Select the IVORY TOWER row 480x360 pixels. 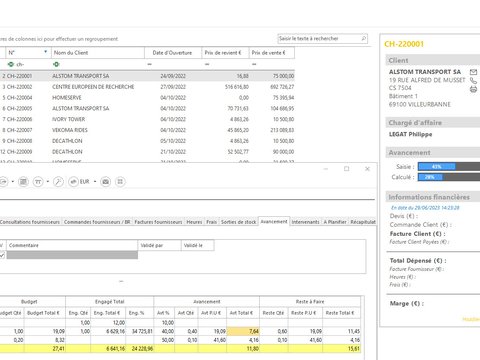(x=147, y=119)
